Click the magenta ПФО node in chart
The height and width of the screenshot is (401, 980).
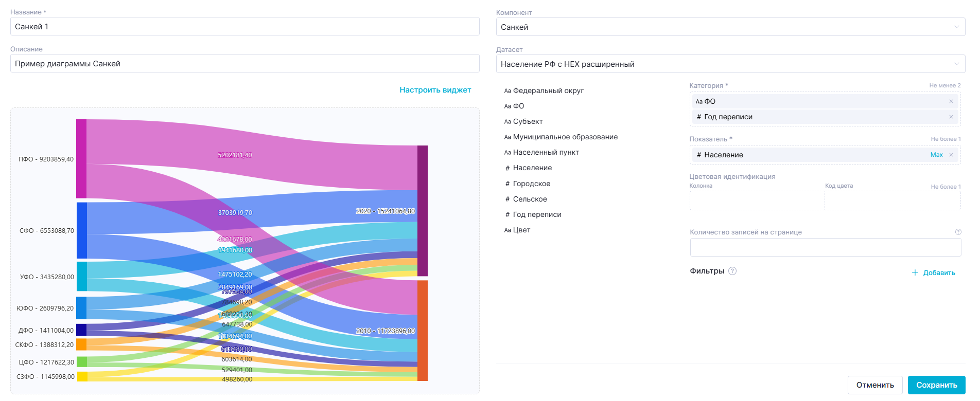coord(81,158)
